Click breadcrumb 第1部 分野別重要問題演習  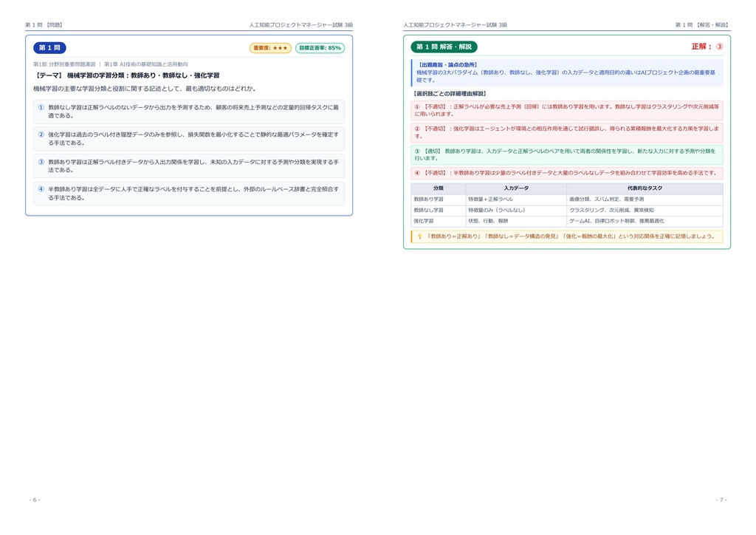click(x=64, y=64)
